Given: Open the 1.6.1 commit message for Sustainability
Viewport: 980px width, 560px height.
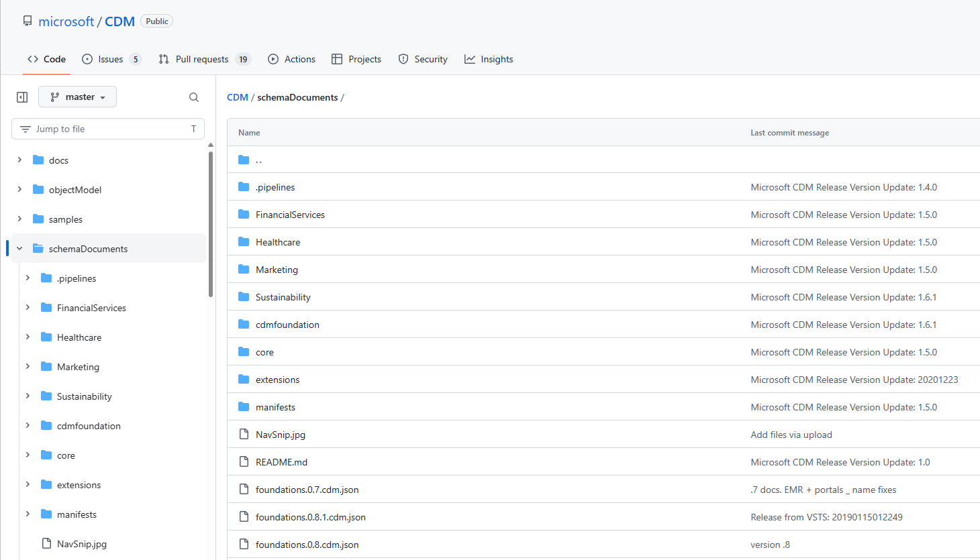Looking at the screenshot, I should pyautogui.click(x=844, y=297).
